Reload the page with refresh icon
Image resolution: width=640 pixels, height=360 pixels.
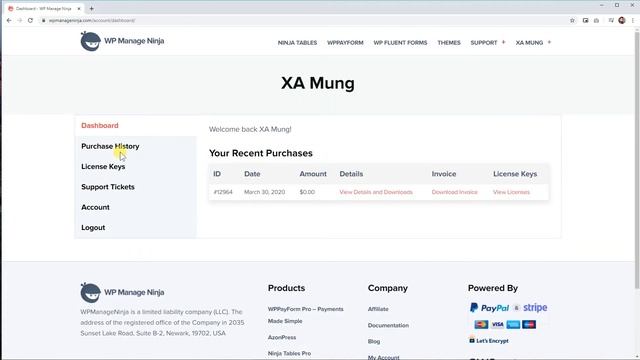[x=30, y=20]
